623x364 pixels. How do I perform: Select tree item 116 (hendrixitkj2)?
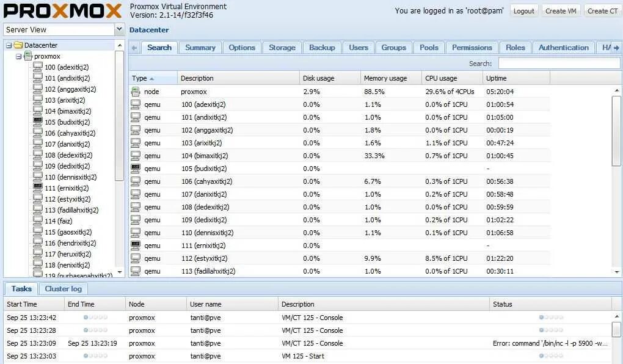pyautogui.click(x=70, y=243)
